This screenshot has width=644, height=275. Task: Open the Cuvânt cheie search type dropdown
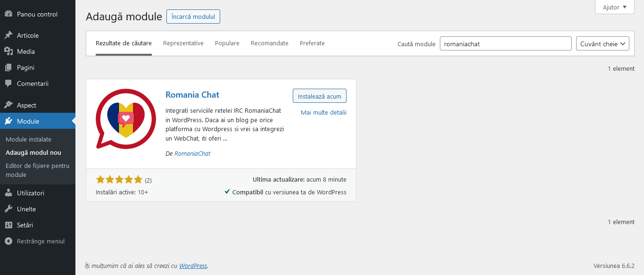pyautogui.click(x=603, y=44)
